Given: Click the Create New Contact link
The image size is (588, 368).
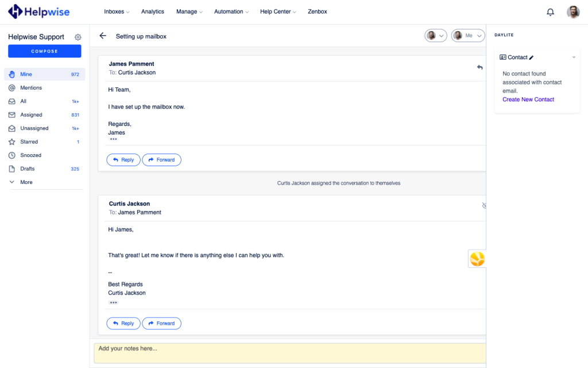Looking at the screenshot, I should [x=528, y=99].
